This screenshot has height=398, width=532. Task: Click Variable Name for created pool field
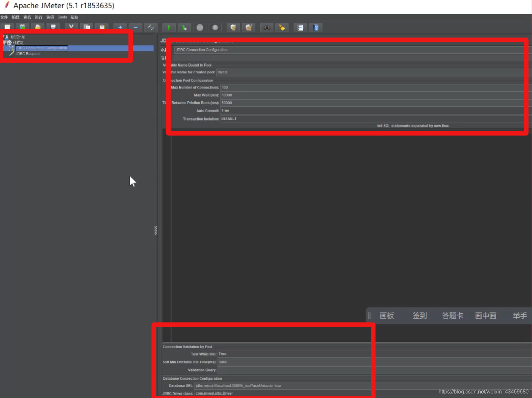[x=374, y=72]
